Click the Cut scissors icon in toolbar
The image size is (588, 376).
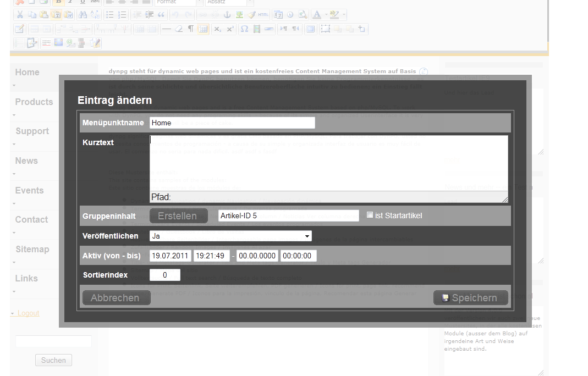click(x=20, y=15)
